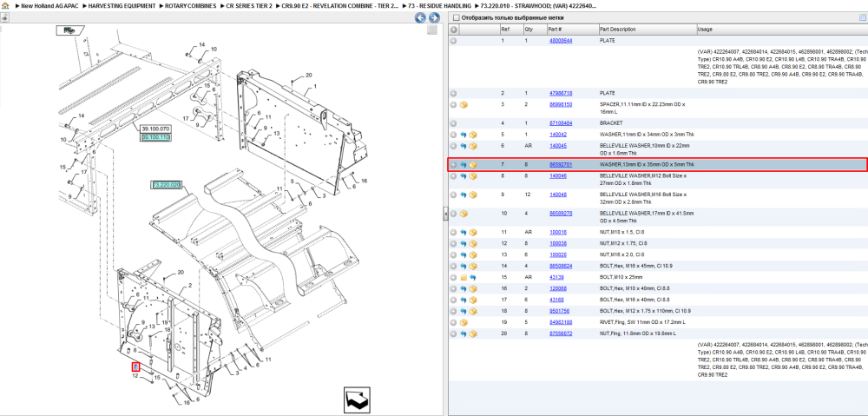Image resolution: width=868 pixels, height=416 pixels.
Task: Click the blue arrow in highlighted row 7
Action: pos(464,164)
